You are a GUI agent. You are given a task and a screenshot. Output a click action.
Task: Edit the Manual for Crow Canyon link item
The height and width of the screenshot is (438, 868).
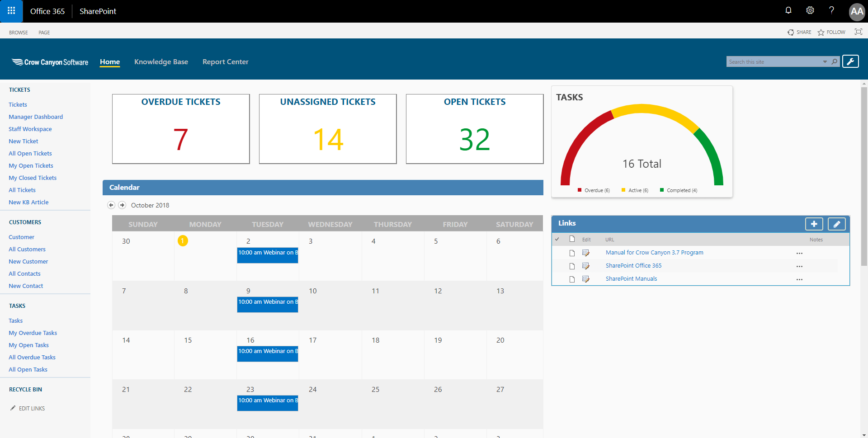pyautogui.click(x=586, y=253)
